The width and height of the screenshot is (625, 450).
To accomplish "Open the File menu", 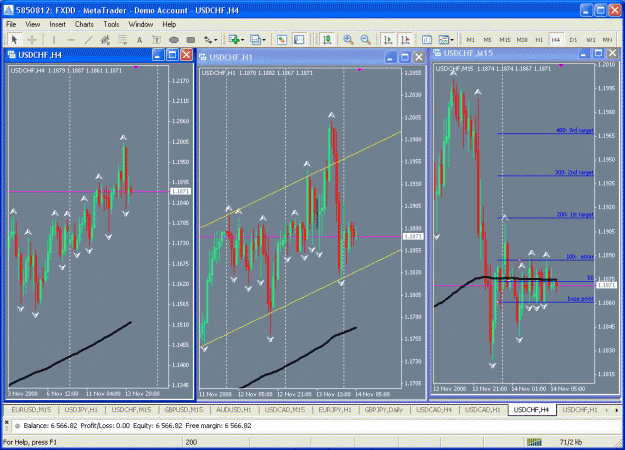I will click(x=11, y=24).
